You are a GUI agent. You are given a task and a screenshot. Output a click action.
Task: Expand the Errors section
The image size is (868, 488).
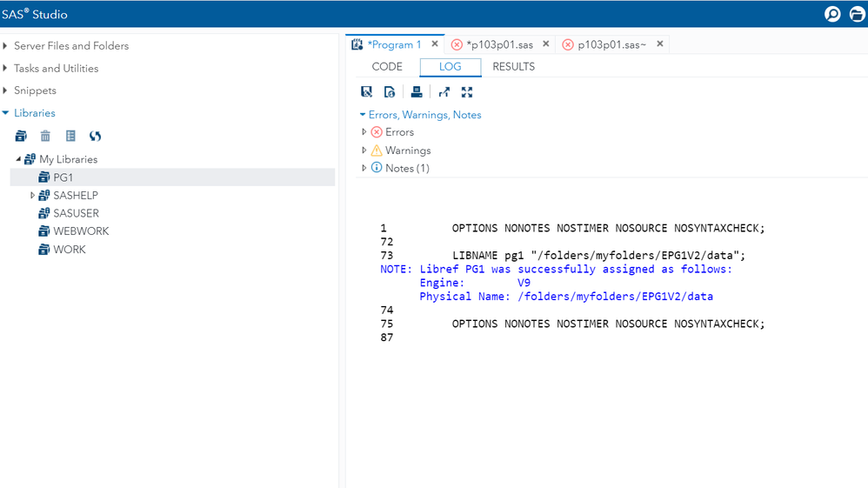364,132
